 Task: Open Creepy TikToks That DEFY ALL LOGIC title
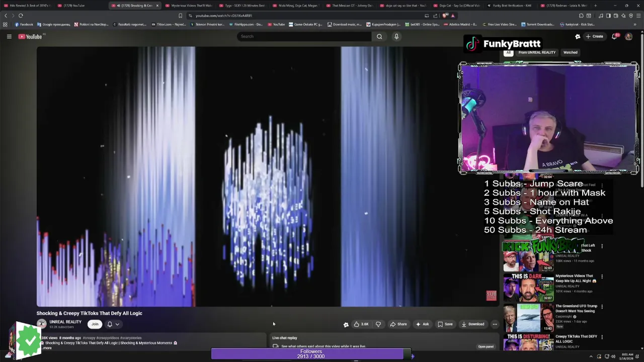coord(576,339)
